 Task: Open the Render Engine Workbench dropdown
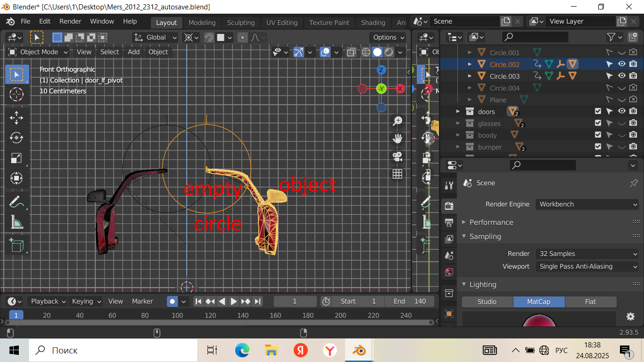(x=587, y=204)
